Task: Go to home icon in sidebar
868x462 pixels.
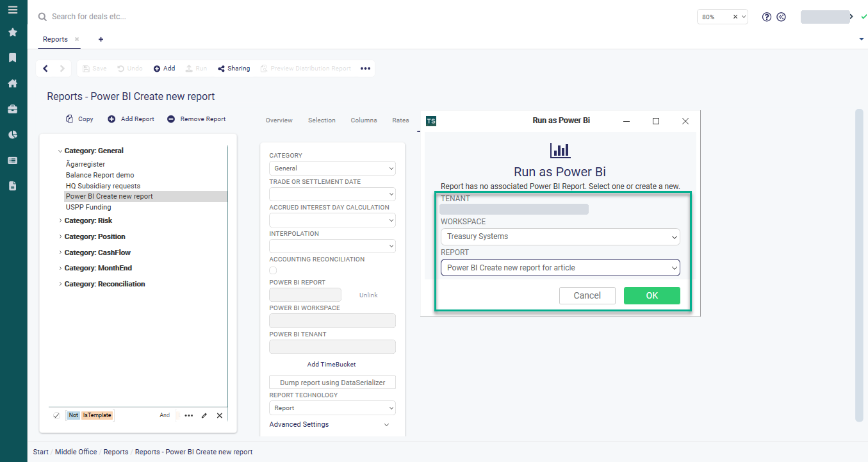Action: [13, 83]
